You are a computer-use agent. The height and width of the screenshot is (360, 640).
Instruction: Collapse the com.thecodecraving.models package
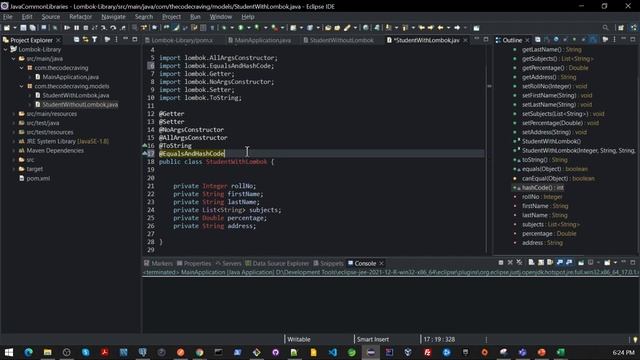point(22,86)
